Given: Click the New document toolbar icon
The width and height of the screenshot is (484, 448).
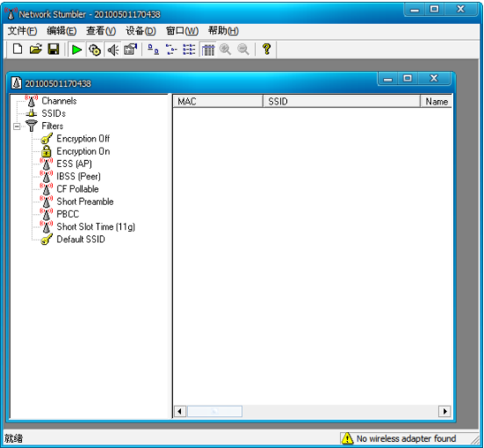Looking at the screenshot, I should click(18, 49).
